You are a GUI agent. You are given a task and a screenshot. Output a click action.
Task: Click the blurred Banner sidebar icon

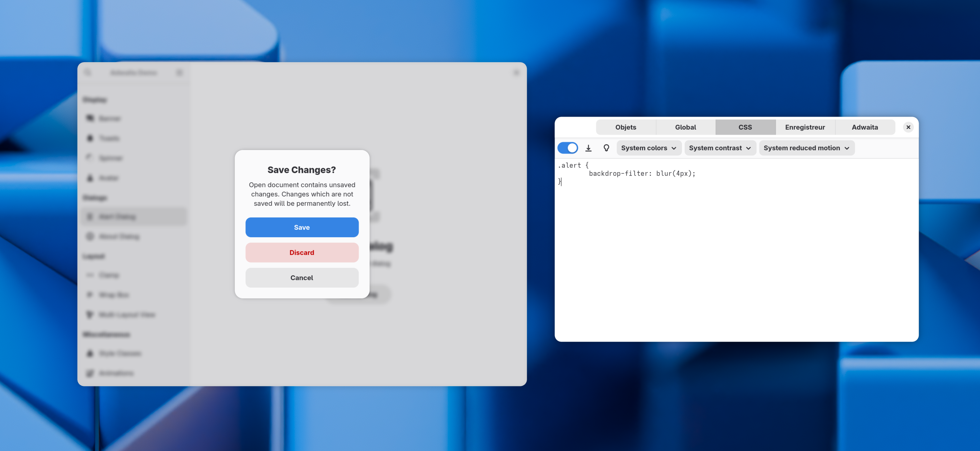90,118
